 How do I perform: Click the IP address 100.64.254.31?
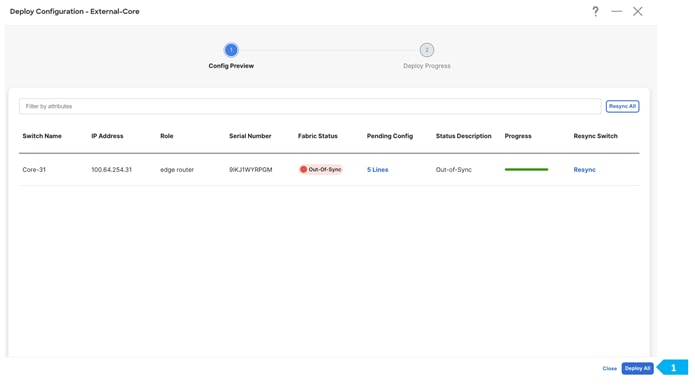[111, 170]
